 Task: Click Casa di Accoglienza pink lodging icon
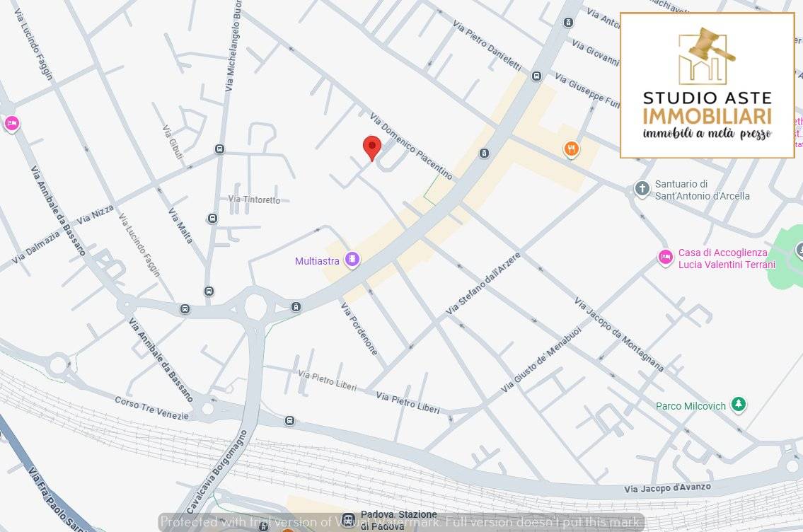[x=665, y=258]
